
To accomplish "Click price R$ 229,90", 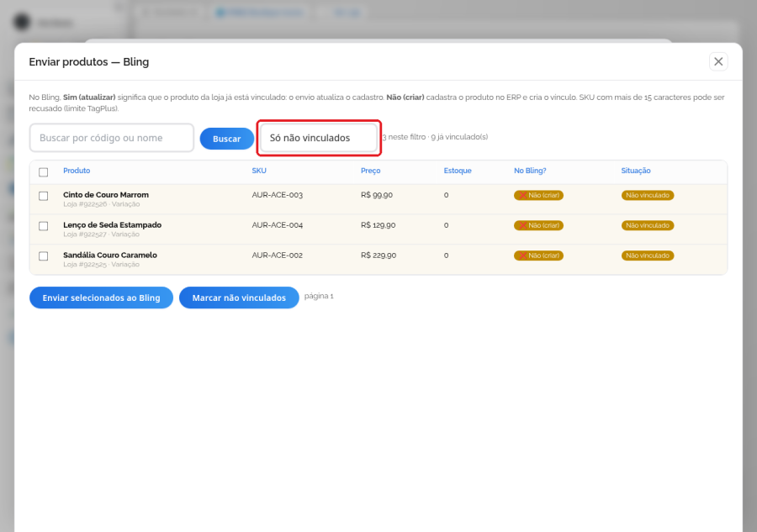I will point(378,255).
